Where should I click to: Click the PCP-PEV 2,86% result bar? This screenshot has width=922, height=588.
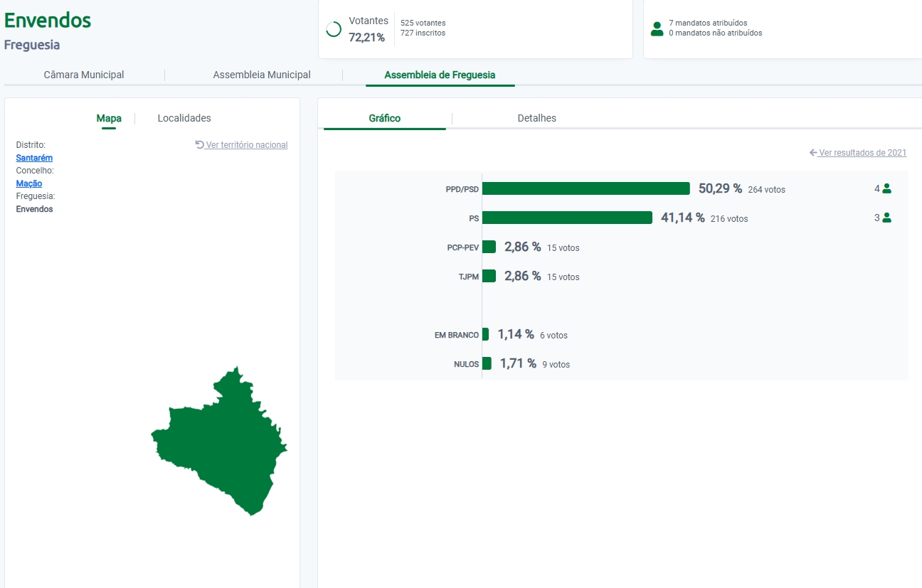point(489,247)
